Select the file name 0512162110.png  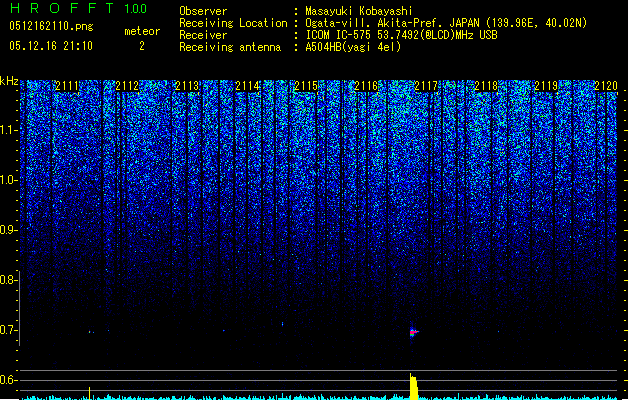pyautogui.click(x=51, y=27)
